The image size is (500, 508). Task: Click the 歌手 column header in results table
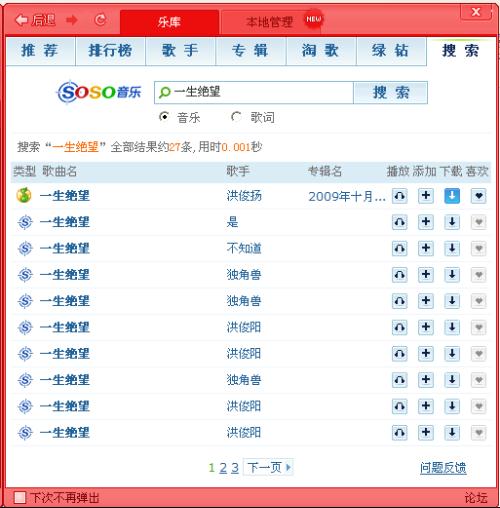click(238, 171)
